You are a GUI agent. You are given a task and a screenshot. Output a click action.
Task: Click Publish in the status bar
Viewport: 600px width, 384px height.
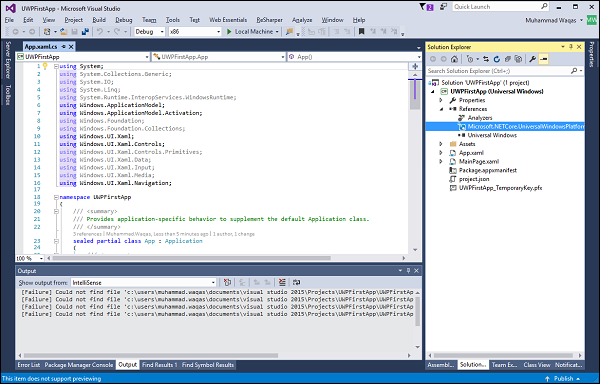click(564, 379)
